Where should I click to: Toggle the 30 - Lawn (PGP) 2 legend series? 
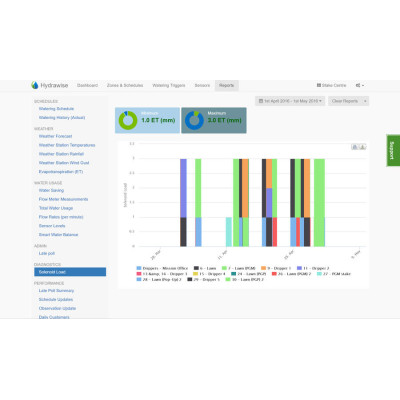click(x=244, y=279)
